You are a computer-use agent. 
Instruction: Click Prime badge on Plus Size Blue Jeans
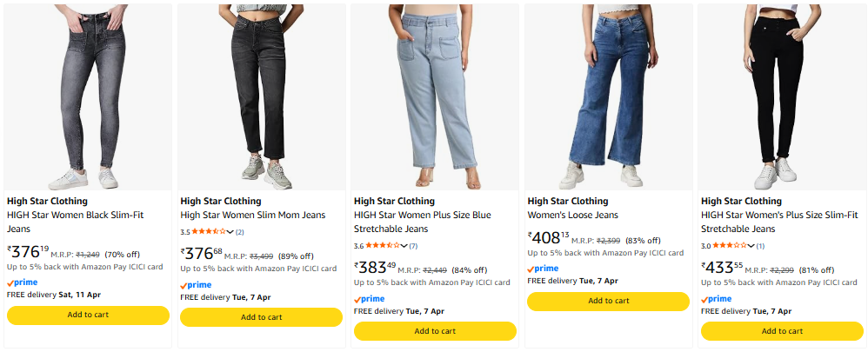coord(370,299)
